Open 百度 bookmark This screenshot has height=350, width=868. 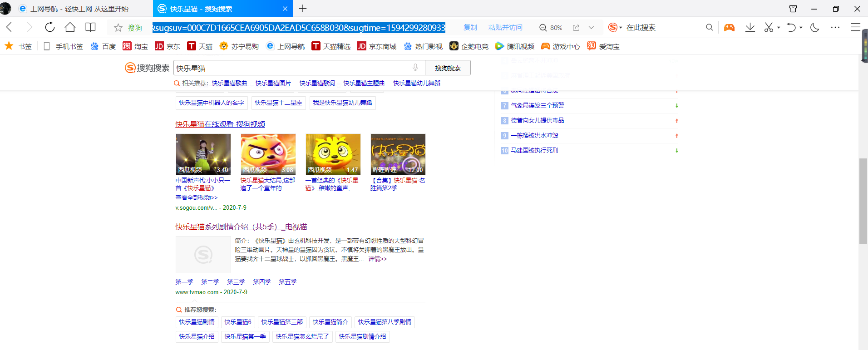pyautogui.click(x=103, y=46)
